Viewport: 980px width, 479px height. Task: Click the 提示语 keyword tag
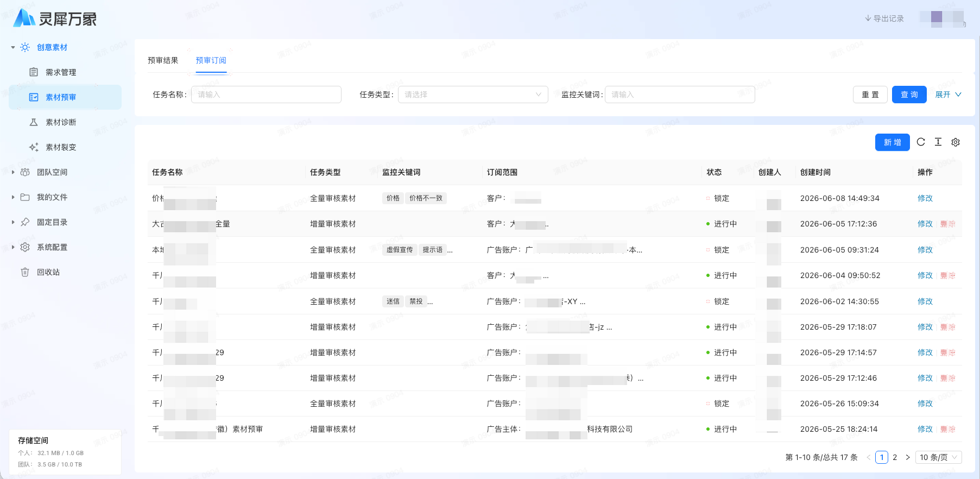point(433,250)
